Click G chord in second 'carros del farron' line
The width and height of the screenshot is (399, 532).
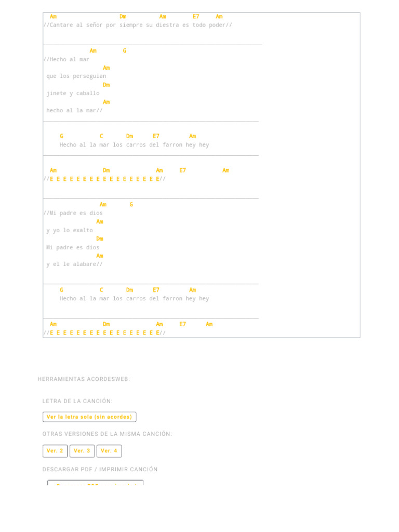pos(61,290)
